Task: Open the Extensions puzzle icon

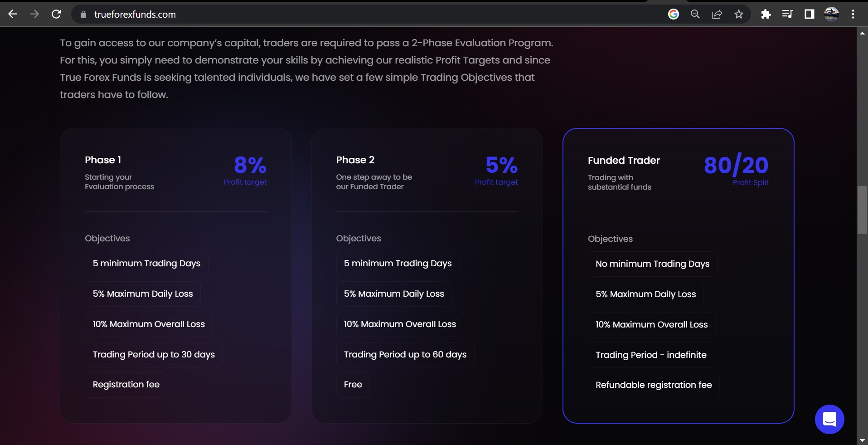Action: click(766, 14)
